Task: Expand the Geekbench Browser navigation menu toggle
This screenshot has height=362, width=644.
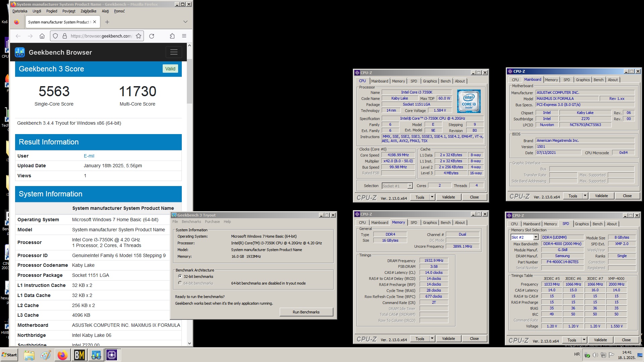Action: click(174, 52)
